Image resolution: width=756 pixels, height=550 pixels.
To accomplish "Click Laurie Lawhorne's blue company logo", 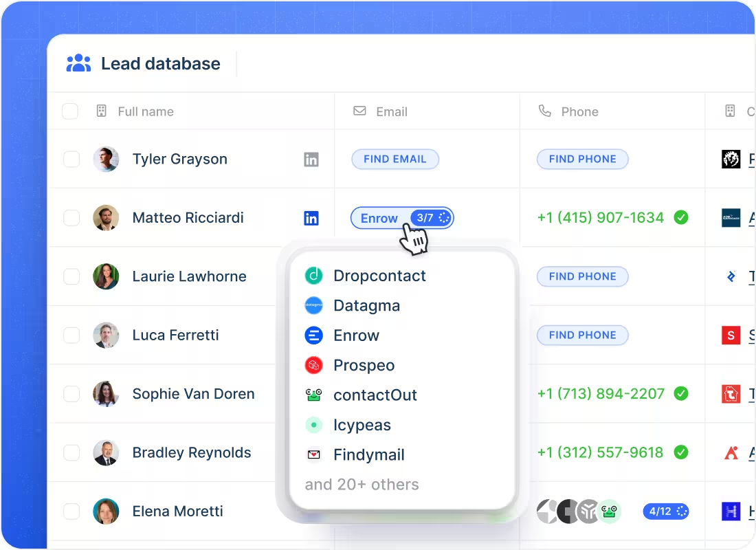I will pyautogui.click(x=731, y=276).
